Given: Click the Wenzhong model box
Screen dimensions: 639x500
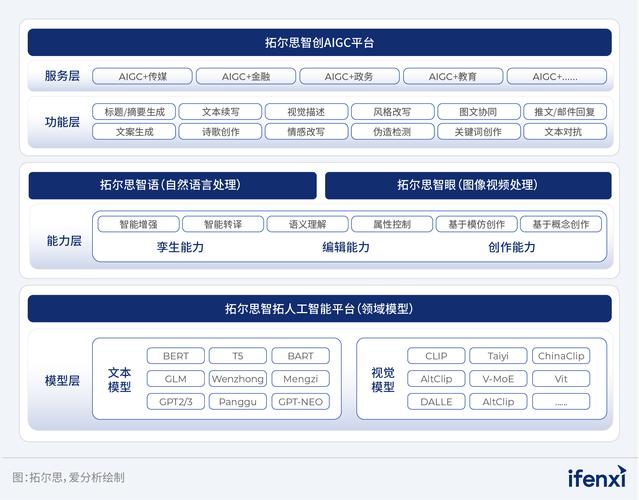Looking at the screenshot, I should pyautogui.click(x=238, y=379).
